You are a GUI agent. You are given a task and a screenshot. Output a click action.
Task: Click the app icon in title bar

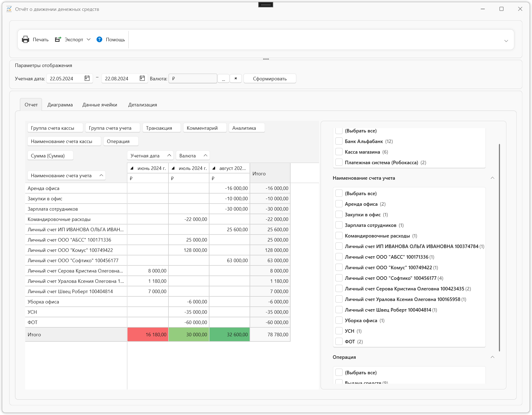9,9
